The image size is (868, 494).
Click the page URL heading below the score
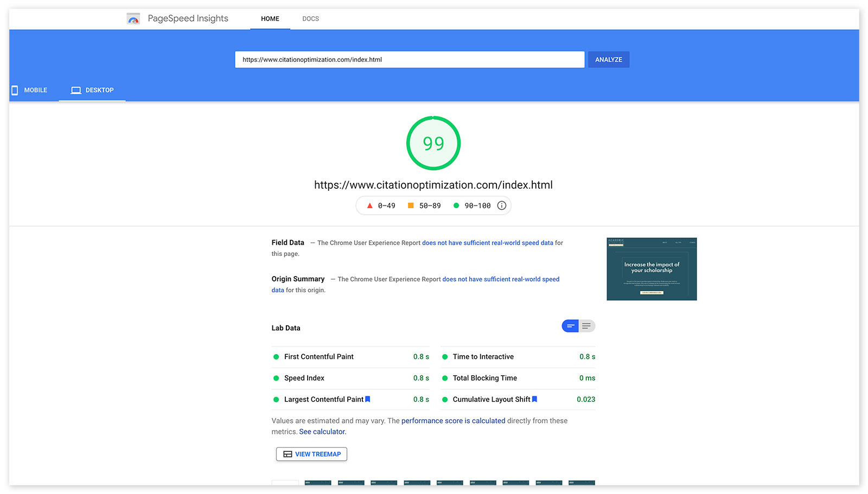click(x=433, y=185)
